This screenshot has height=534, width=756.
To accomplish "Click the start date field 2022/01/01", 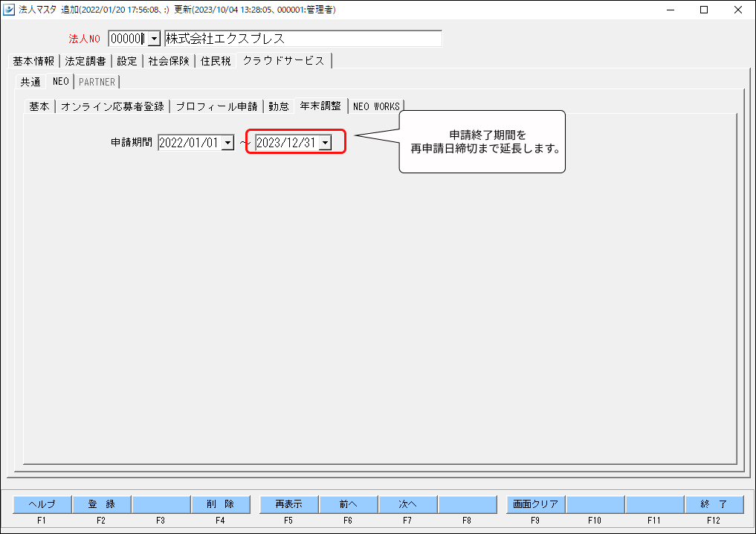I will 190,143.
